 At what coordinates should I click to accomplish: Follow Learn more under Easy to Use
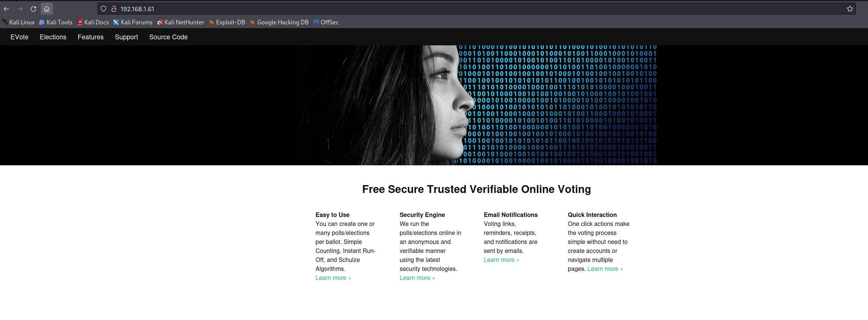point(333,278)
